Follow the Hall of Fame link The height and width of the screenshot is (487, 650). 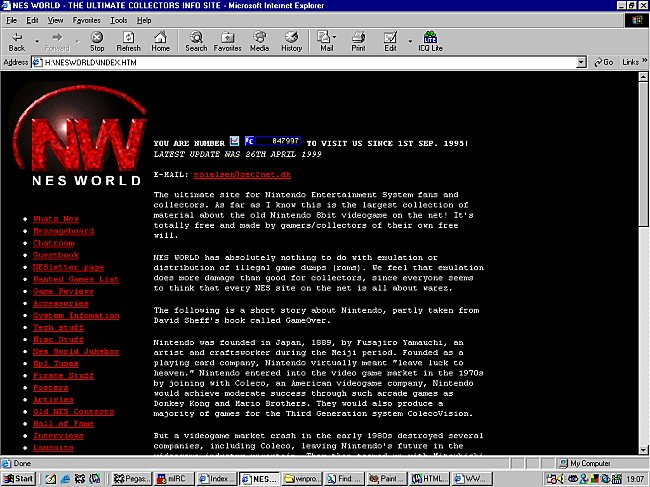(x=62, y=423)
